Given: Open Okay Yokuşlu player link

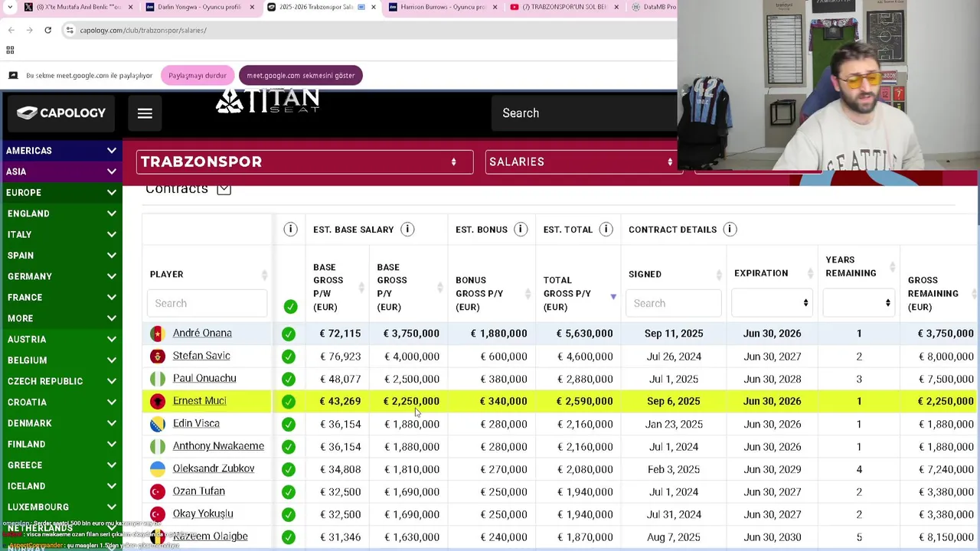Looking at the screenshot, I should 203,514.
